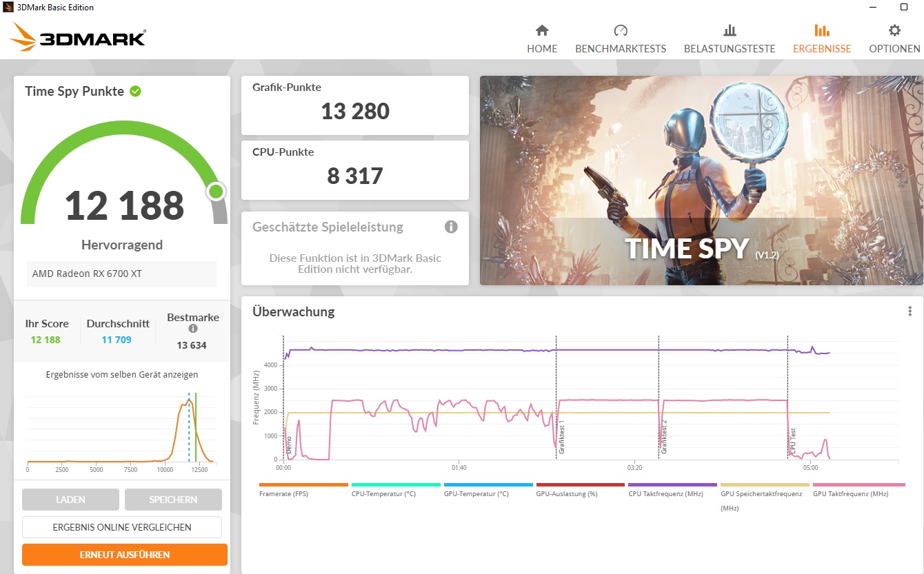Click the Belastungsteste bar chart icon
Viewport: 924px width, 574px height.
730,30
